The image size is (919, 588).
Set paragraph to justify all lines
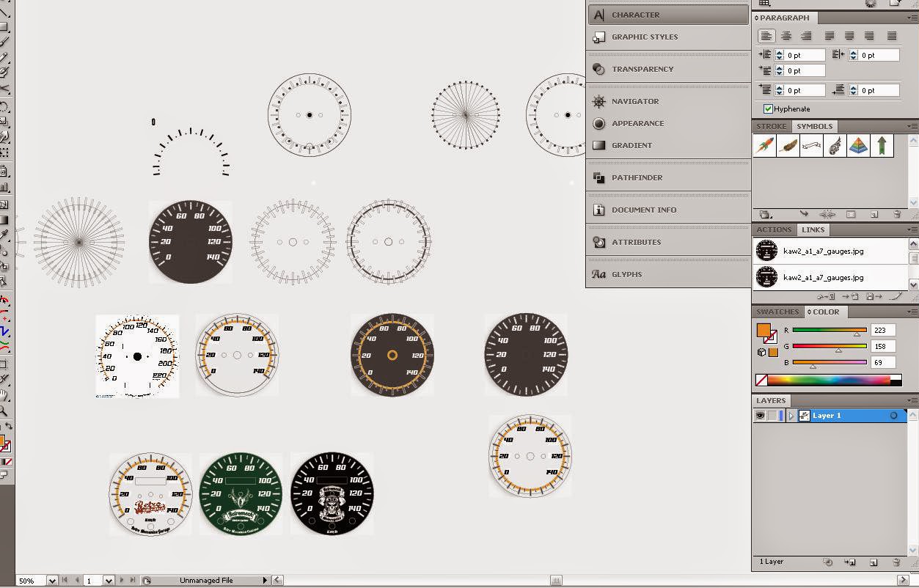(892, 35)
